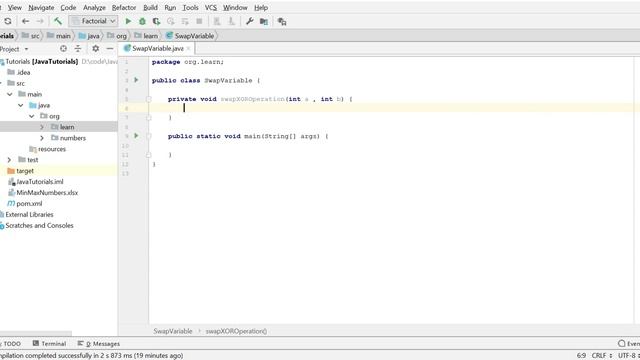640x360 pixels.
Task: Select JavaTutorials.iml file
Action: point(36,182)
